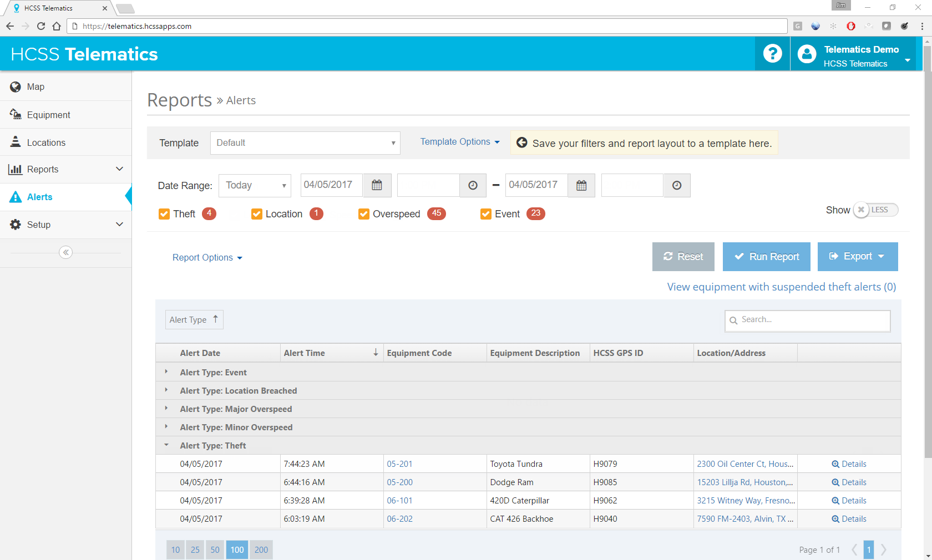Click the browser address bar

(x=427, y=26)
